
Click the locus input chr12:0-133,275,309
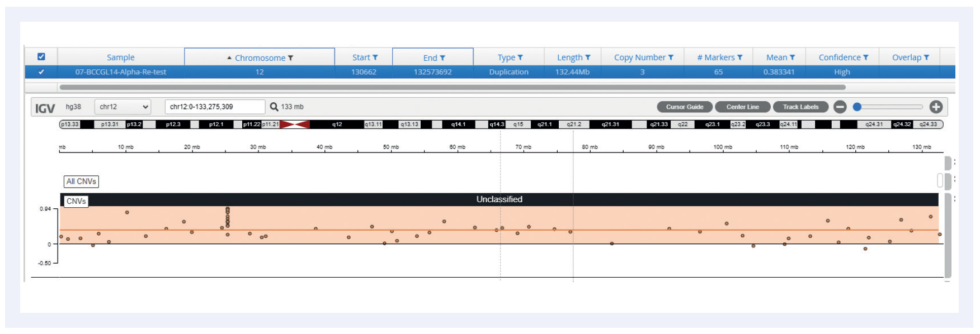pos(215,107)
